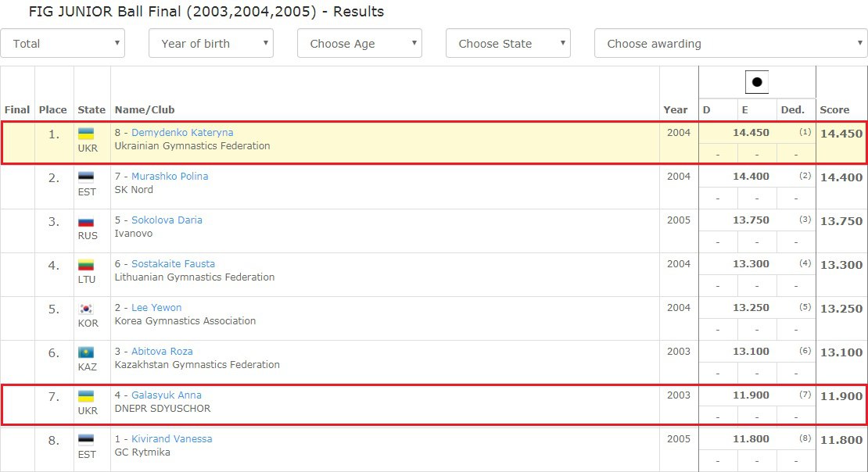Follow the Murashko Polina link
868x472 pixels.
pos(170,177)
